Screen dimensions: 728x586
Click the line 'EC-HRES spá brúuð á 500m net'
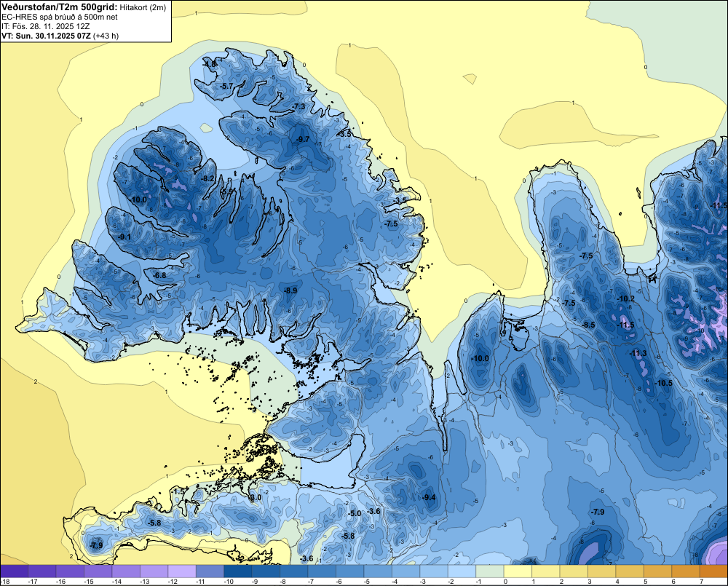(60, 17)
